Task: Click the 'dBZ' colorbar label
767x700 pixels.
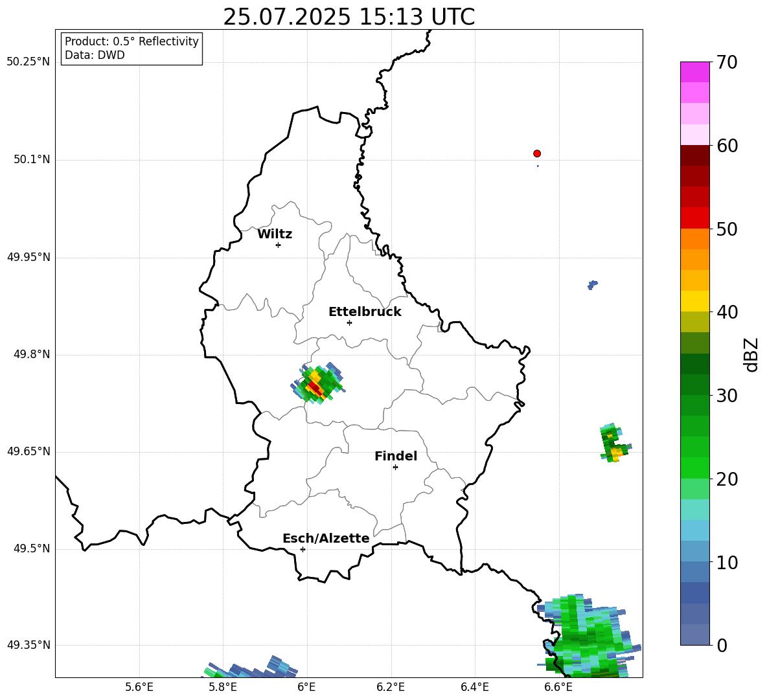Action: [751, 354]
